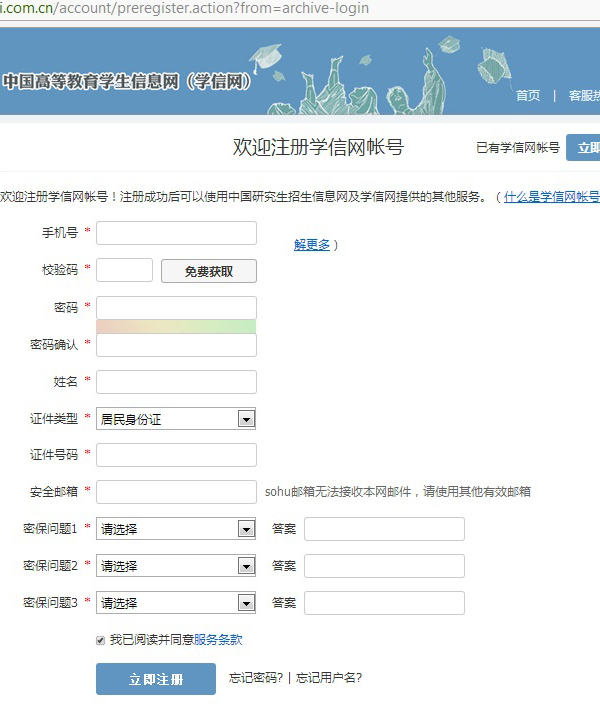
Task: Click the 立即登录 button at top right
Action: [x=584, y=148]
